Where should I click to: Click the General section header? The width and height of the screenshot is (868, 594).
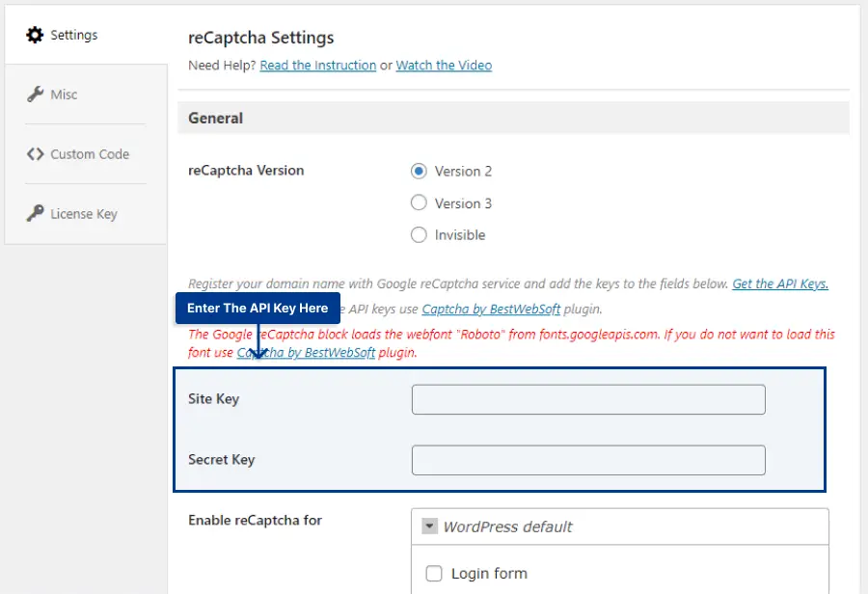click(513, 118)
